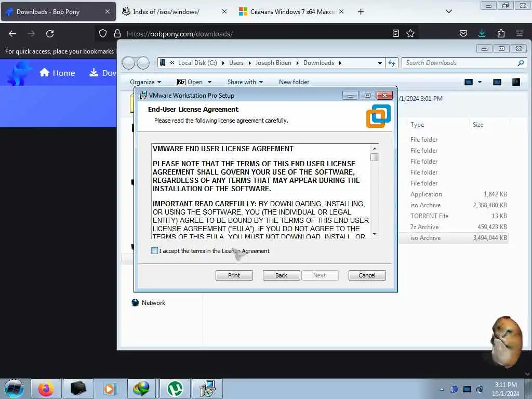This screenshot has height=399, width=532.
Task: Accept the license agreement checkbox
Action: tap(154, 251)
